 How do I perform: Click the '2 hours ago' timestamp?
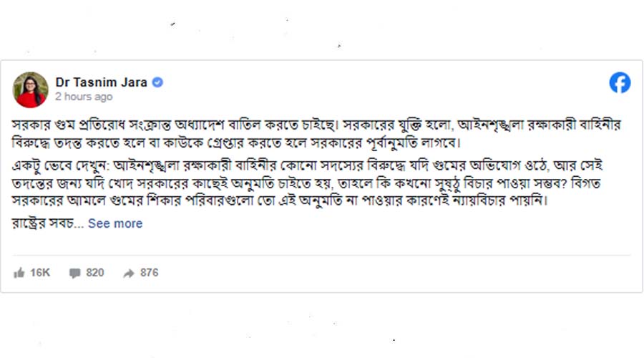coord(84,96)
